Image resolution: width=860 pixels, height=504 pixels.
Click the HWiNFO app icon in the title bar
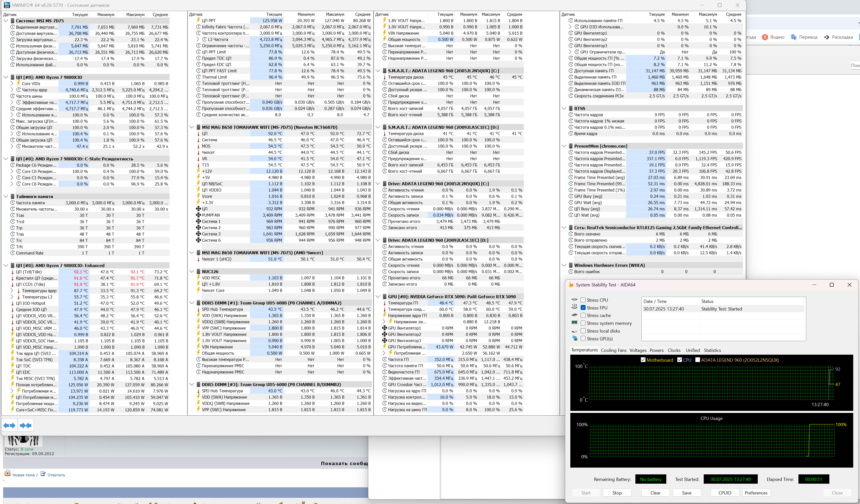pyautogui.click(x=7, y=5)
